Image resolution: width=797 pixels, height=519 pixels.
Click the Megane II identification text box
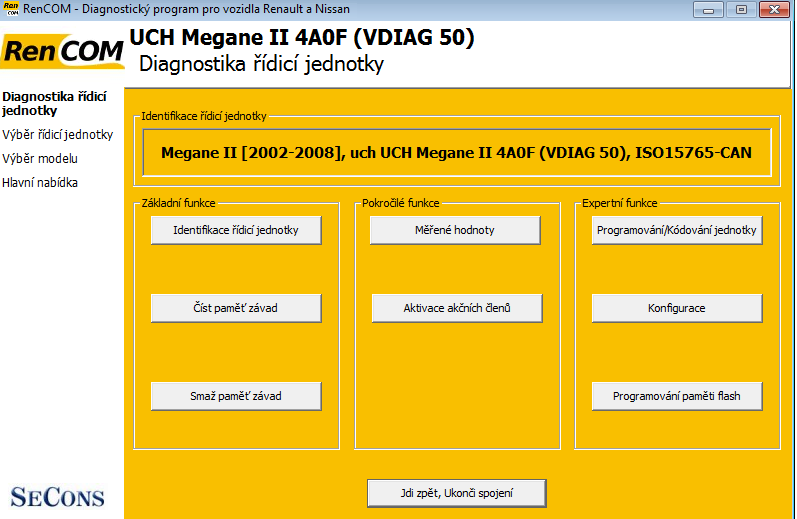(x=456, y=153)
